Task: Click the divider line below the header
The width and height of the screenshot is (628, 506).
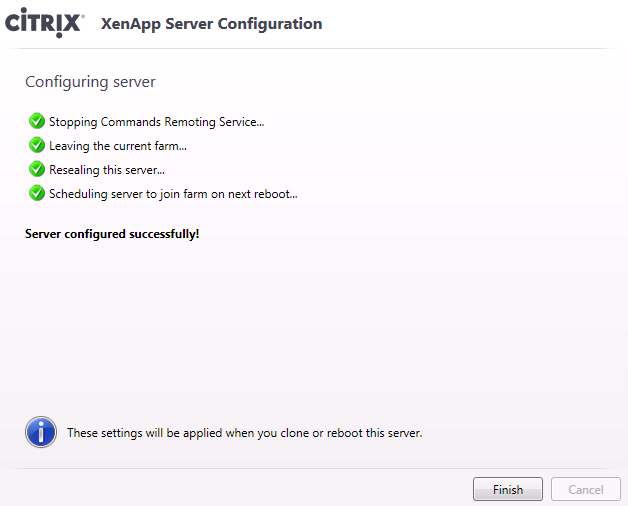Action: coord(314,48)
